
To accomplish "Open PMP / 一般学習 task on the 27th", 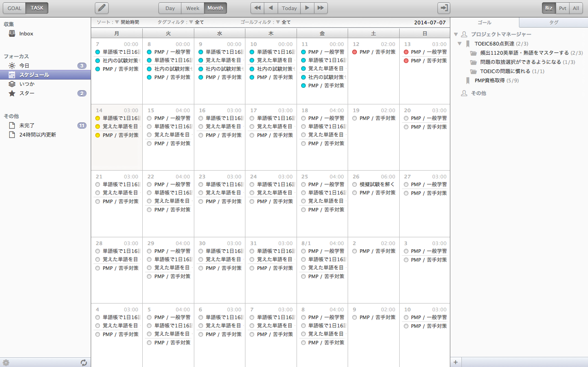I will (x=429, y=184).
